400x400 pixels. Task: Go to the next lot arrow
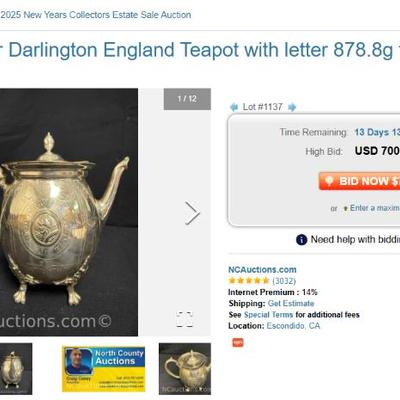pos(292,107)
